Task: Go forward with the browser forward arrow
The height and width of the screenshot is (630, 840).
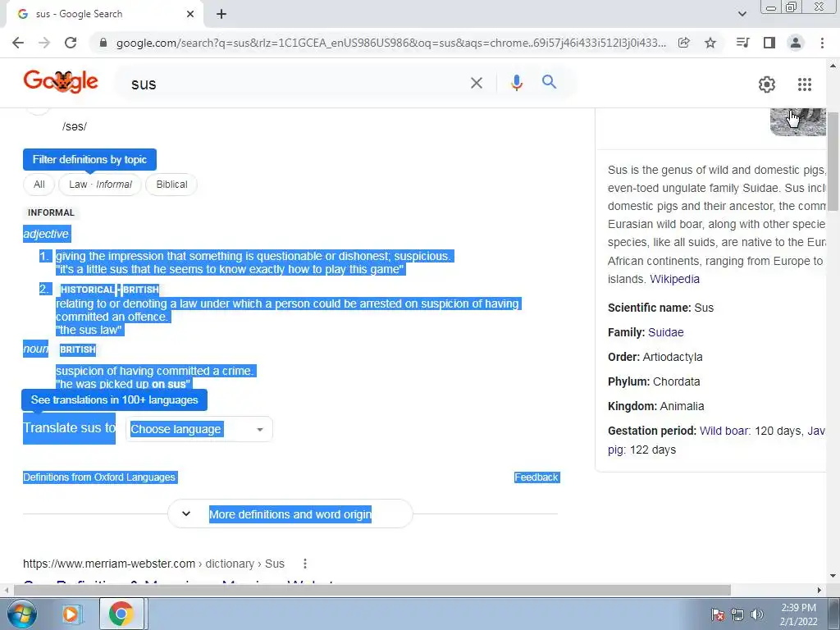Action: (44, 43)
